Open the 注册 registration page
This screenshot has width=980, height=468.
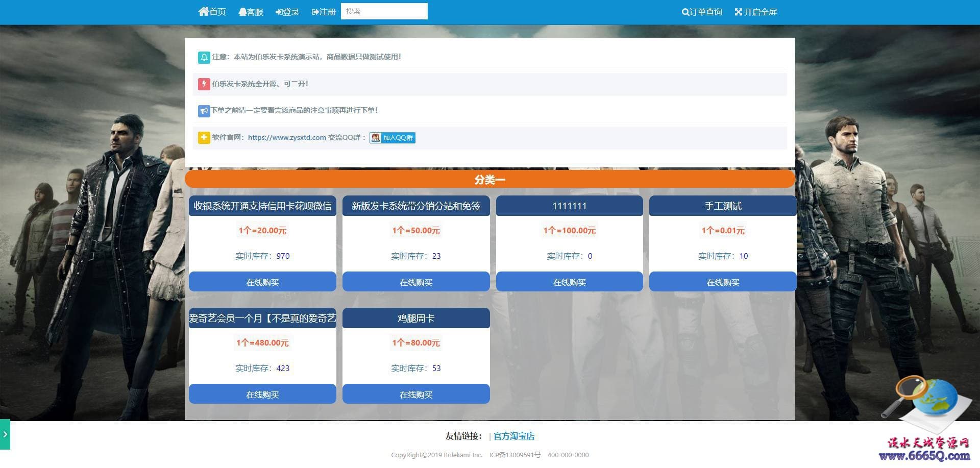[x=324, y=12]
